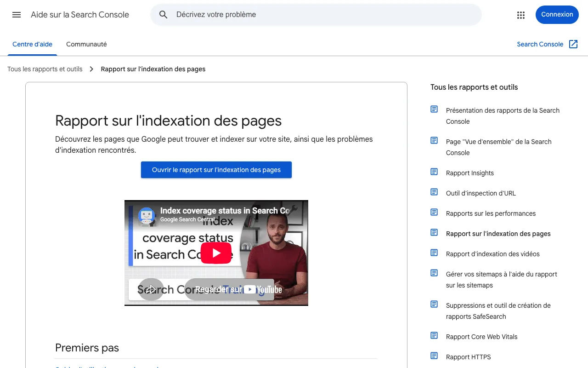The height and width of the screenshot is (368, 588).
Task: Open Rapport Insights article
Action: [470, 173]
